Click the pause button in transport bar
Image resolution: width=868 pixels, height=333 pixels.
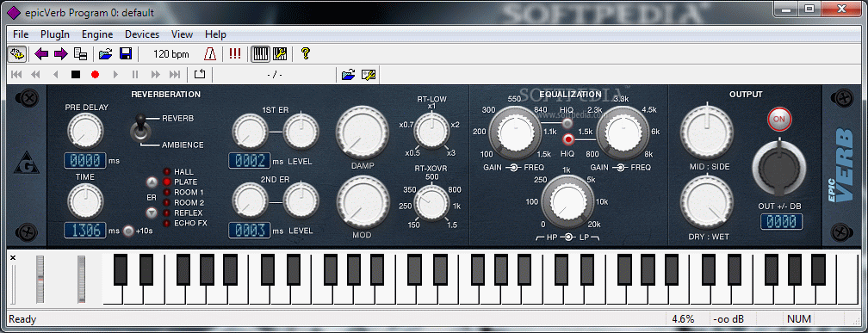coord(135,74)
